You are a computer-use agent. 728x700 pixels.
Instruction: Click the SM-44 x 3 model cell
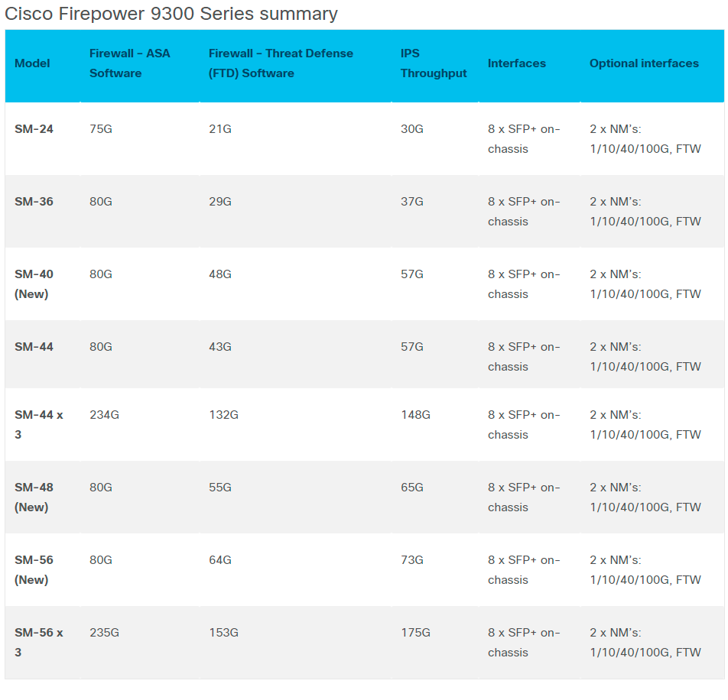39,424
